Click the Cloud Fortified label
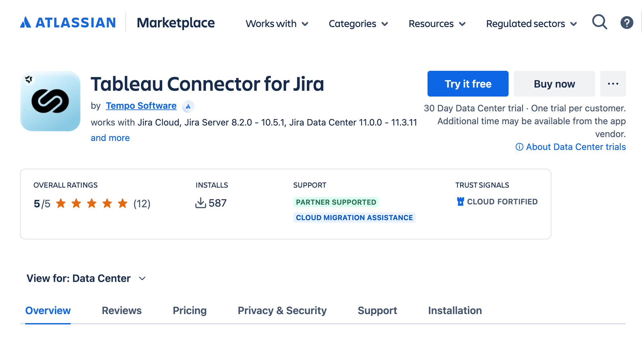The width and height of the screenshot is (644, 345). pos(502,202)
